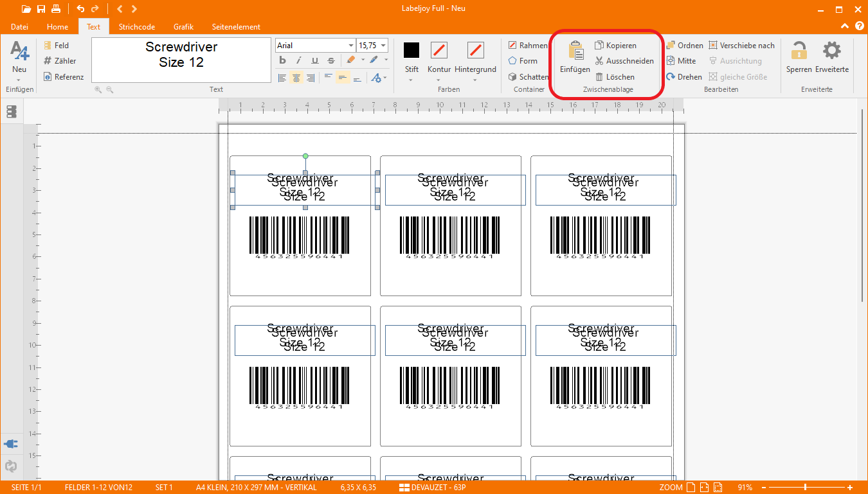This screenshot has width=868, height=494.
Task: Pick the Hintergrund color swatch
Action: pos(476,50)
